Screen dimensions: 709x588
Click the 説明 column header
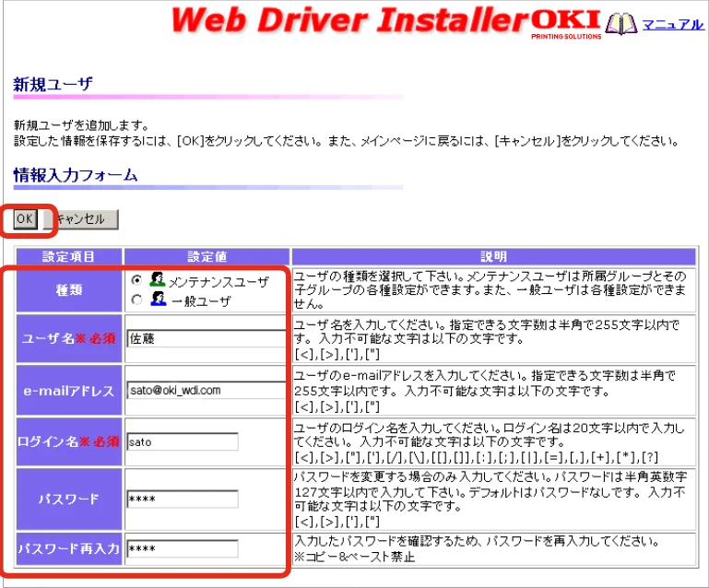[x=494, y=257]
